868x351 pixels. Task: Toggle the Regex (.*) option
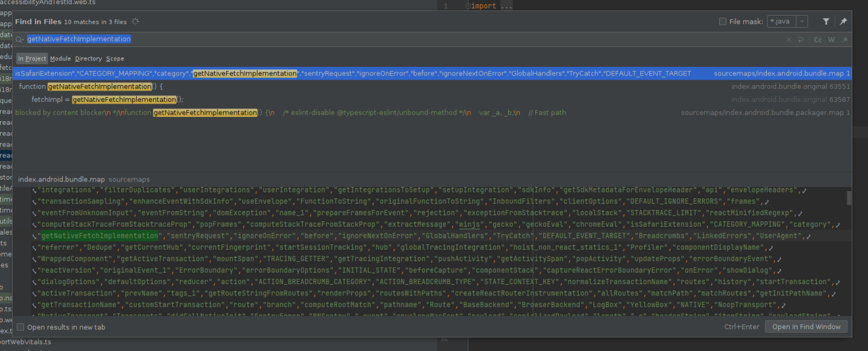coord(844,40)
